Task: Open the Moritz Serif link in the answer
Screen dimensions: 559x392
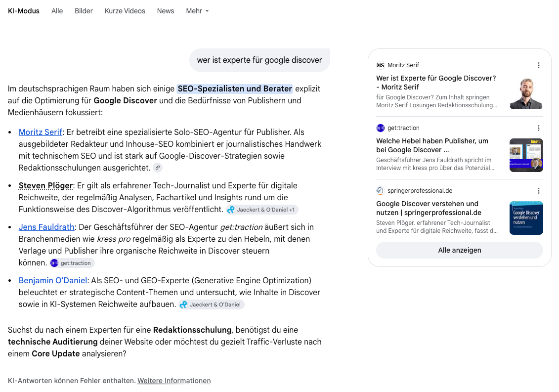Action: click(x=41, y=132)
